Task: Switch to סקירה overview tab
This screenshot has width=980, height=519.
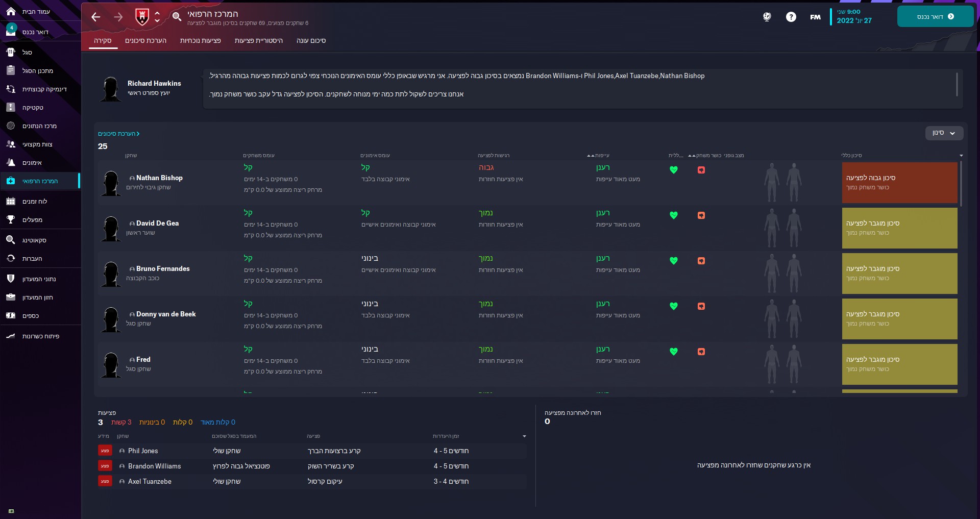Action: coord(103,40)
